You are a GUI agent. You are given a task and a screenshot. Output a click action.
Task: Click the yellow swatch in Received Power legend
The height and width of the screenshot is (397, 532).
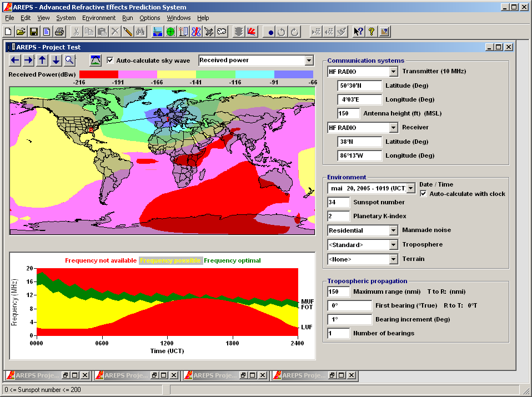pos(177,74)
